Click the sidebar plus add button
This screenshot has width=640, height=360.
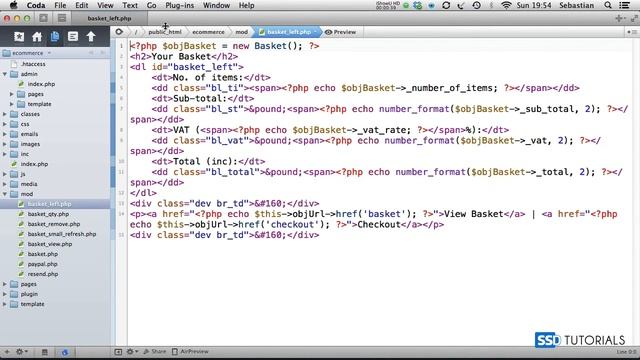tap(7, 351)
